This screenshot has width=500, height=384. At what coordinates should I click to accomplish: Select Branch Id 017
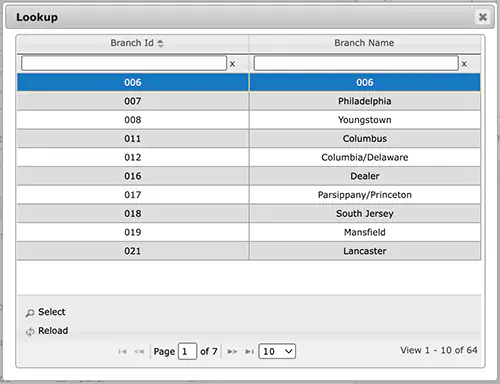[x=133, y=194]
